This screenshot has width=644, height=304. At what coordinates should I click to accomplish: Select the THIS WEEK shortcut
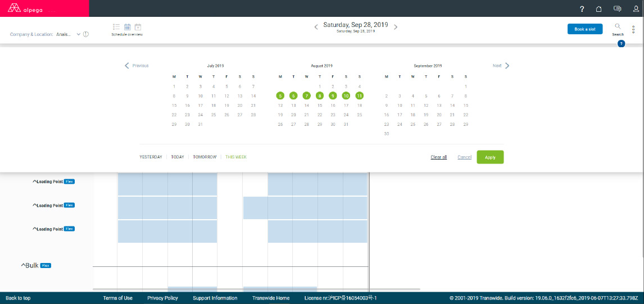[236, 157]
